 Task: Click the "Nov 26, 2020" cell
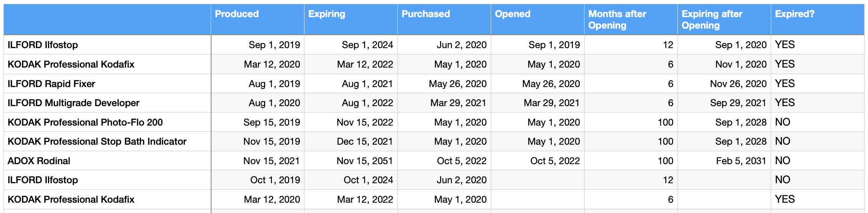pos(738,84)
